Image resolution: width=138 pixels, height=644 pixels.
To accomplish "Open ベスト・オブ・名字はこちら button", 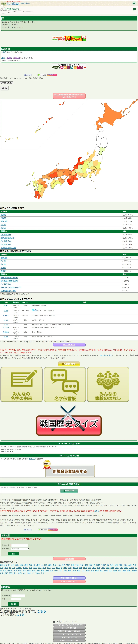I will [69, 628].
